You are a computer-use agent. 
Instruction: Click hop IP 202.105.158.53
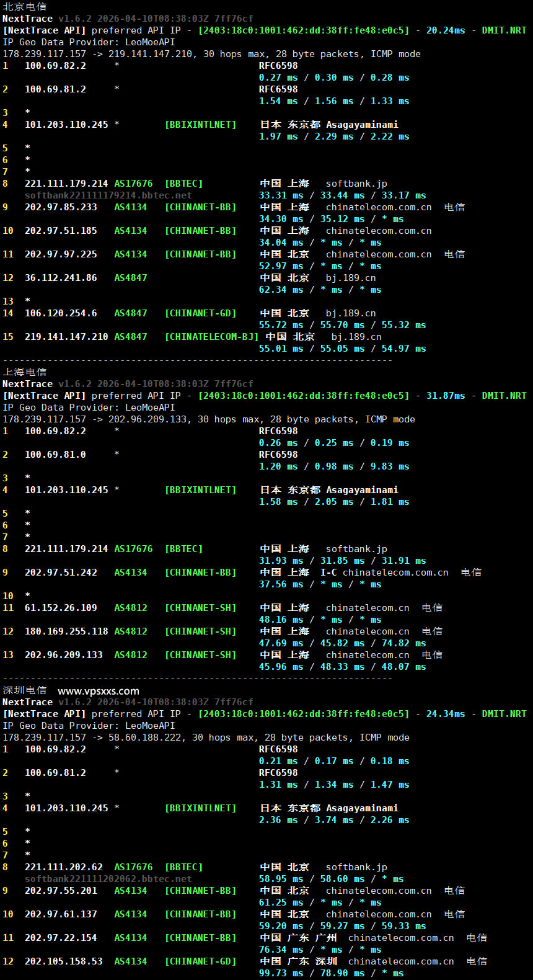(x=64, y=961)
